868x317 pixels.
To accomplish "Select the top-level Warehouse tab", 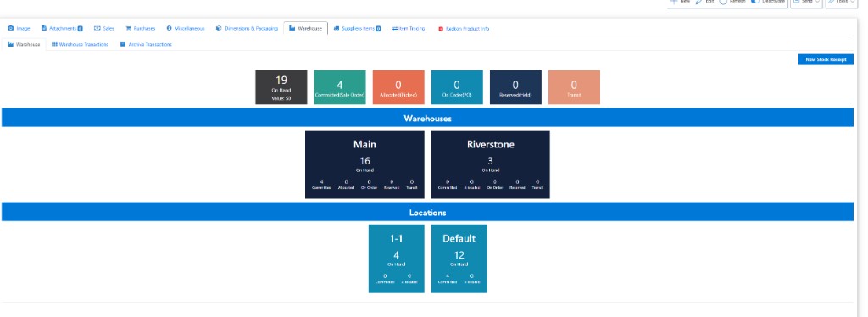I will [305, 28].
